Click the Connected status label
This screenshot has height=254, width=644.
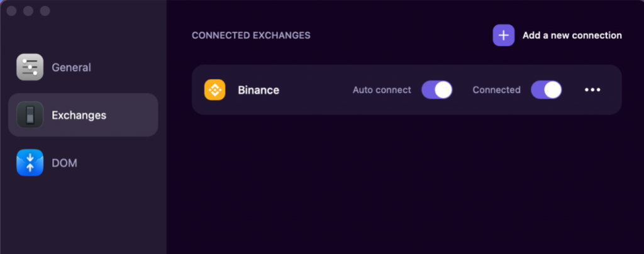coord(496,90)
